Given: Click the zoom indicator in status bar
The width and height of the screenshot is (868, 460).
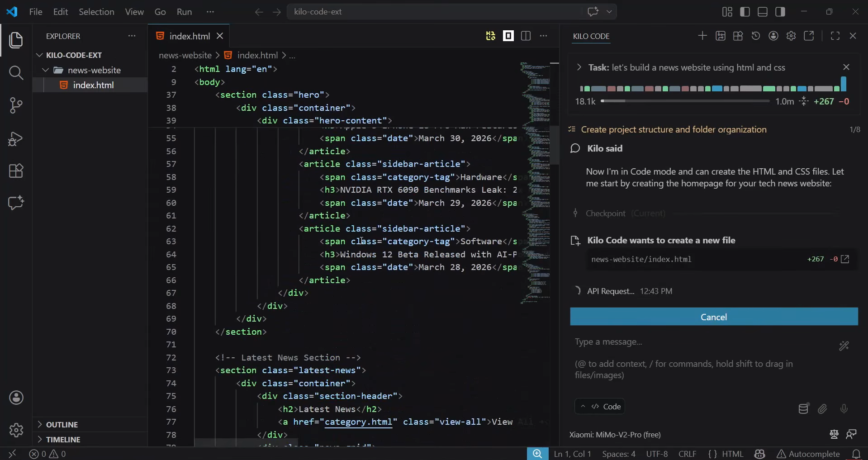Looking at the screenshot, I should coord(537,454).
